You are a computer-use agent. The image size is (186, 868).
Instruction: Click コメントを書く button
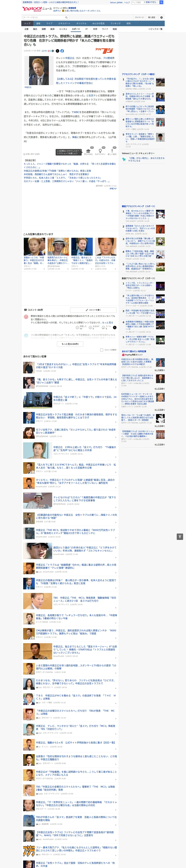pos(93,310)
